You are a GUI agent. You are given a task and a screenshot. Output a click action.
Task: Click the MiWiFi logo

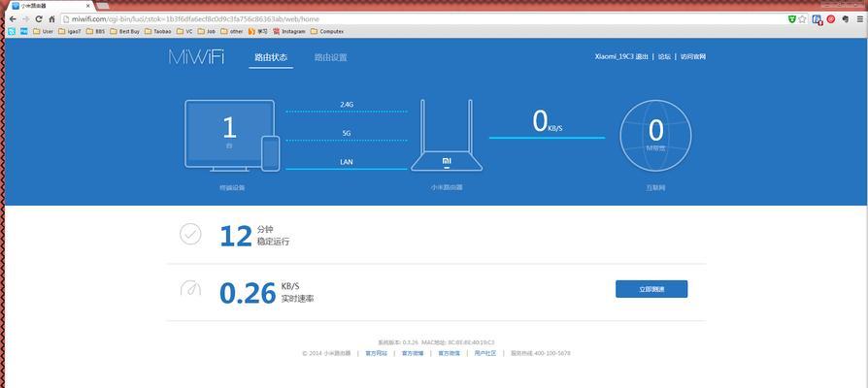pos(196,57)
